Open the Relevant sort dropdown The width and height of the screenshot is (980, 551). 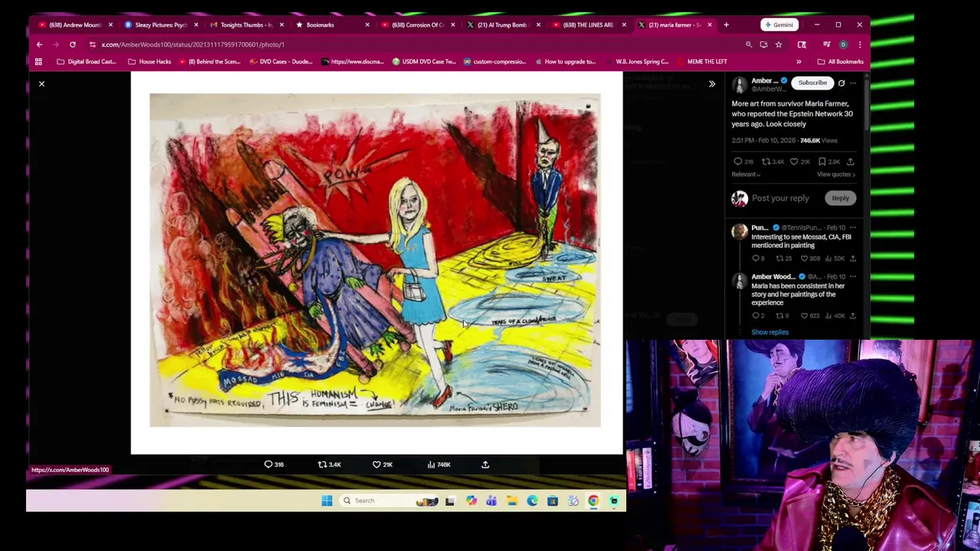[x=746, y=174]
